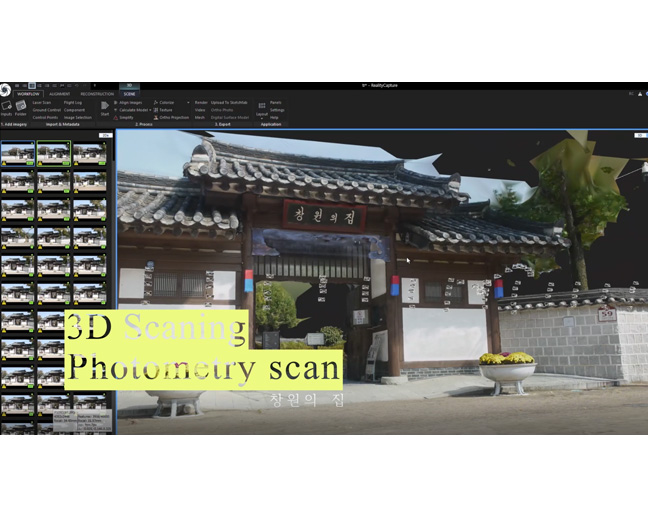Switch to the WORKFLOW ribbon tab
This screenshot has width=648, height=516.
pos(28,94)
